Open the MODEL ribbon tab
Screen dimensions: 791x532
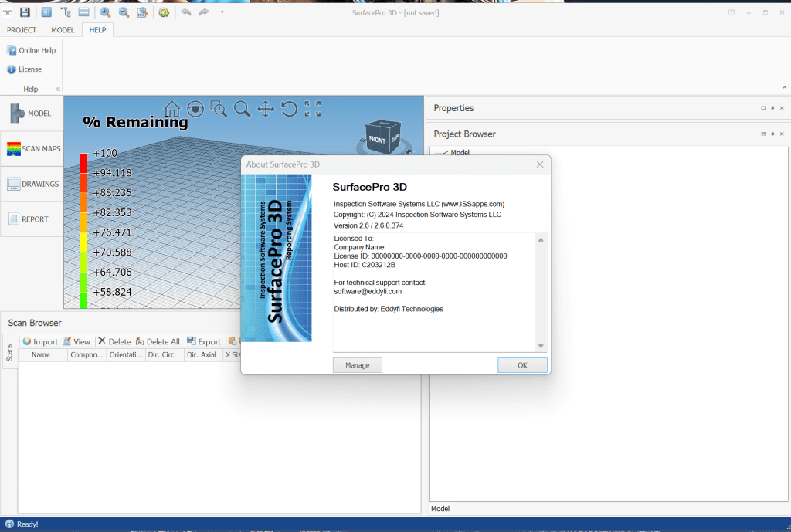[63, 30]
